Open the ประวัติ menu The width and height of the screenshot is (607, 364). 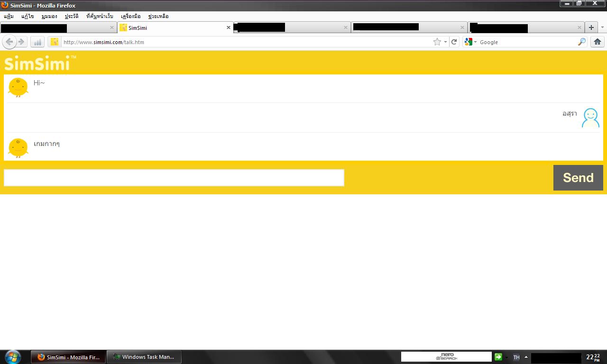pyautogui.click(x=72, y=16)
